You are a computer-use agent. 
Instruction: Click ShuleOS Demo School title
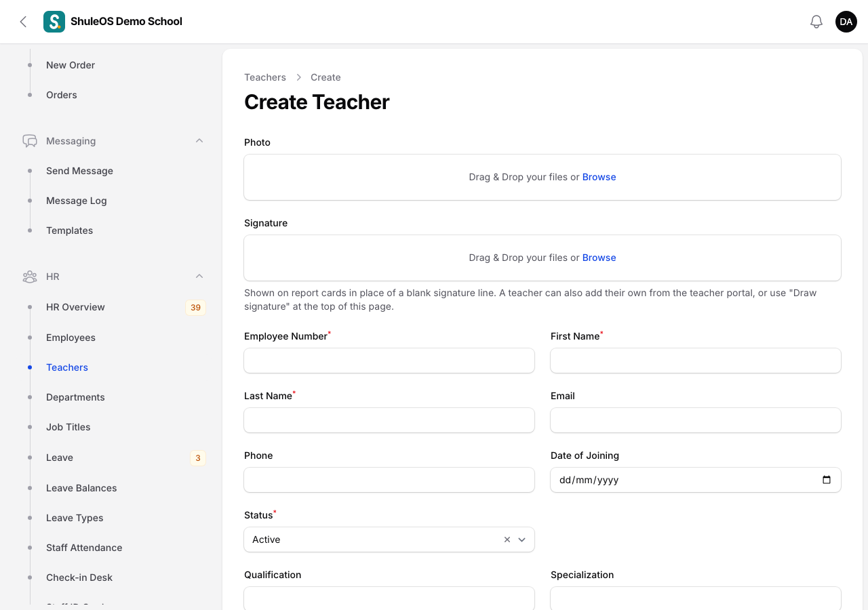[126, 22]
